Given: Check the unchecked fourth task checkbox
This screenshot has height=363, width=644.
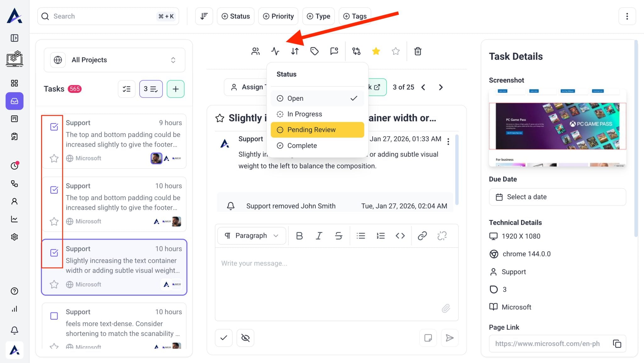Looking at the screenshot, I should (54, 315).
